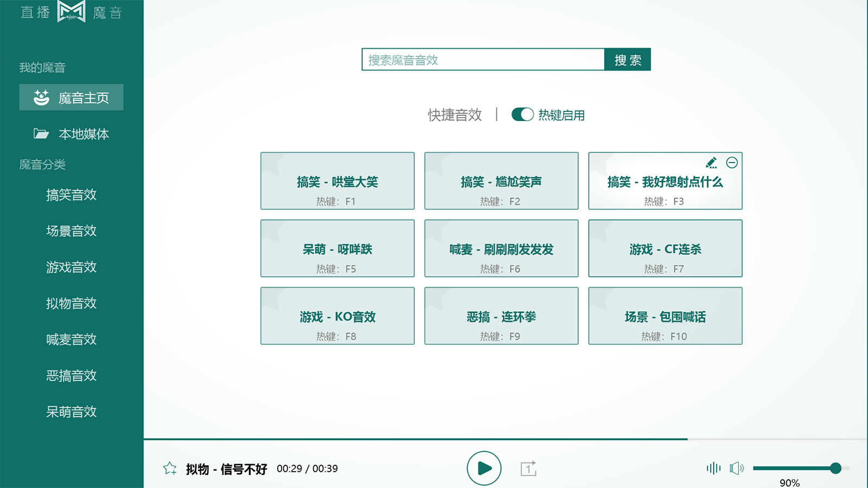
Task: Click the 魔音 logo at top left
Action: tap(71, 12)
